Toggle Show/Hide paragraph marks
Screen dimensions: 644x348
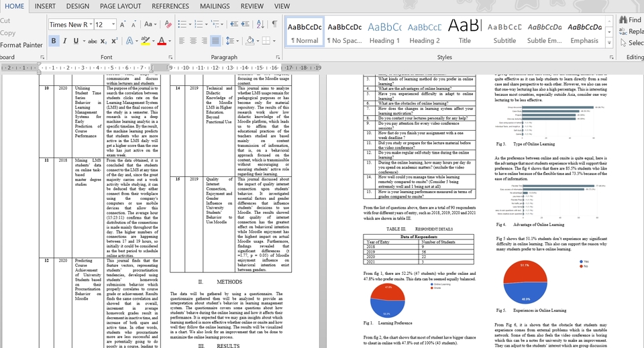coord(274,24)
